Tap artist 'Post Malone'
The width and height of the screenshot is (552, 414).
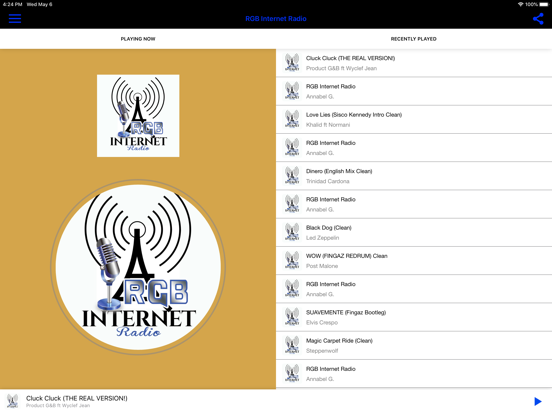pyautogui.click(x=322, y=266)
